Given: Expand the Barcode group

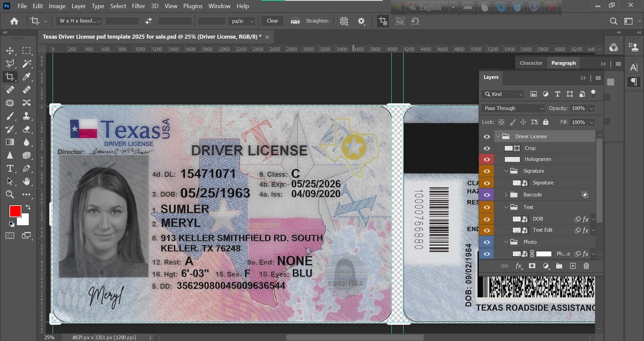Looking at the screenshot, I should pyautogui.click(x=506, y=195).
